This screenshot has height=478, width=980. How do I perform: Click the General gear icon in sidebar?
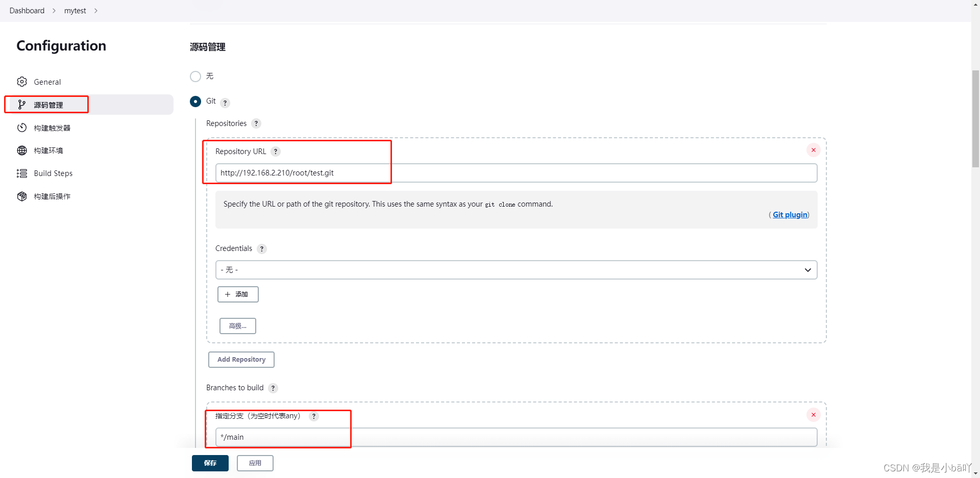(x=22, y=82)
